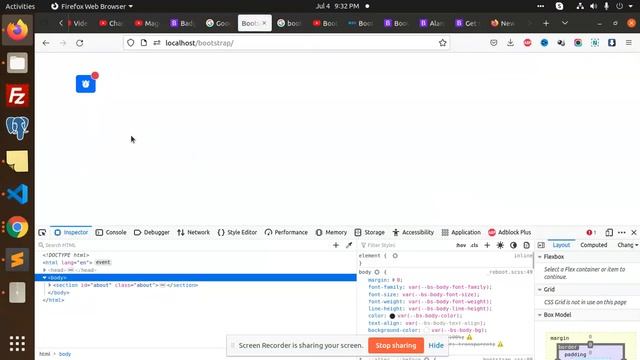Click the site permissions icon in address bar
This screenshot has height=360, width=640.
[157, 43]
